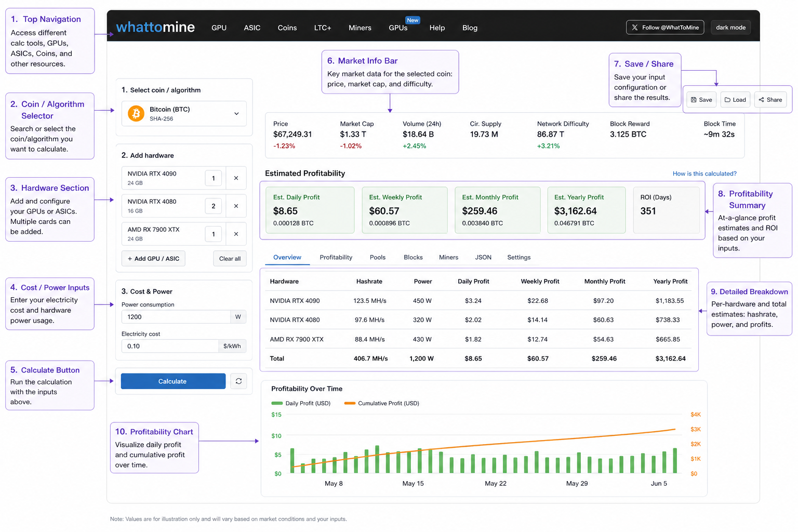Switch to the Miners results tab
This screenshot has width=798, height=532.
(x=448, y=257)
